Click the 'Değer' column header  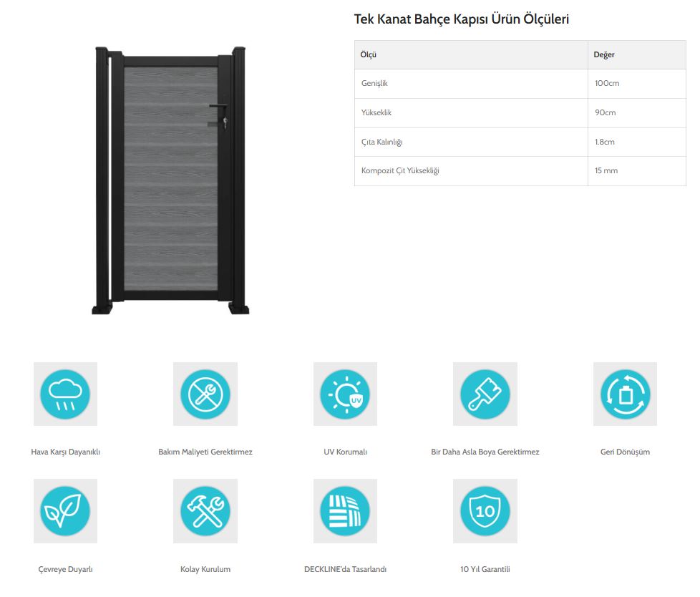click(604, 54)
